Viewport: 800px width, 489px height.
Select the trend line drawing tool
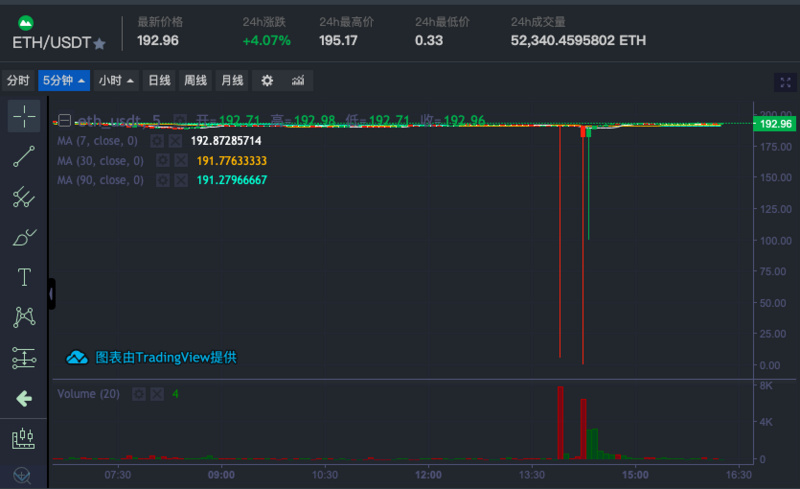coord(23,156)
